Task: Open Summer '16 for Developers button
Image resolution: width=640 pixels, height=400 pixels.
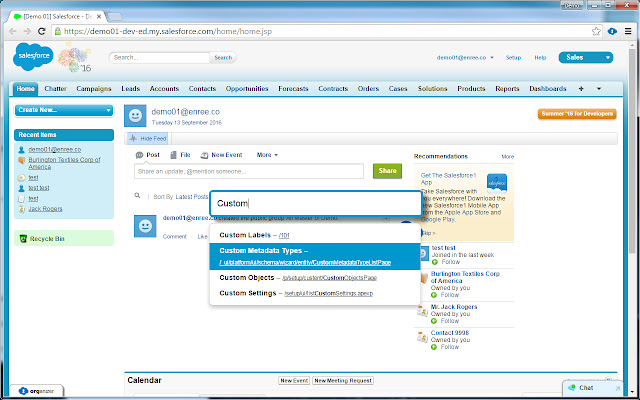Action: click(x=577, y=114)
